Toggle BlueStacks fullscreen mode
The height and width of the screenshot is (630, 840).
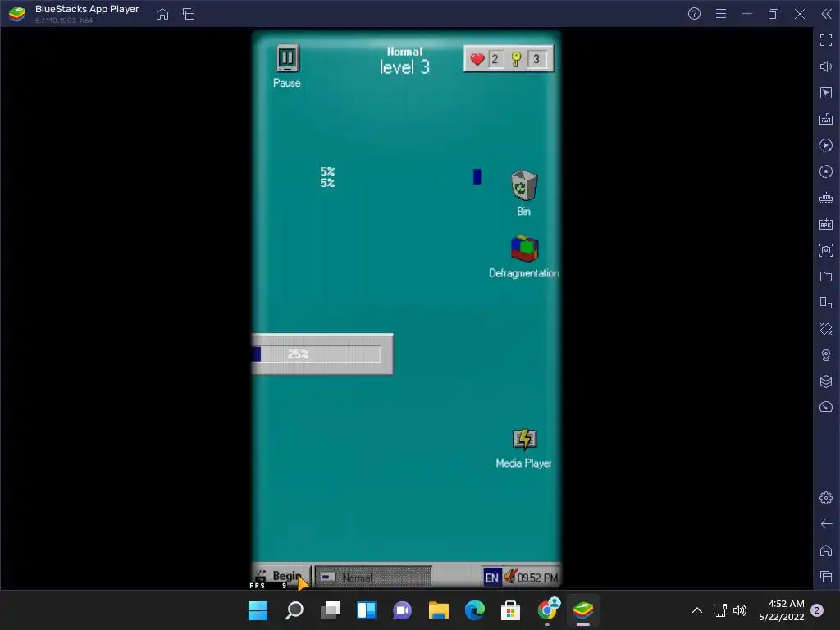pyautogui.click(x=826, y=40)
